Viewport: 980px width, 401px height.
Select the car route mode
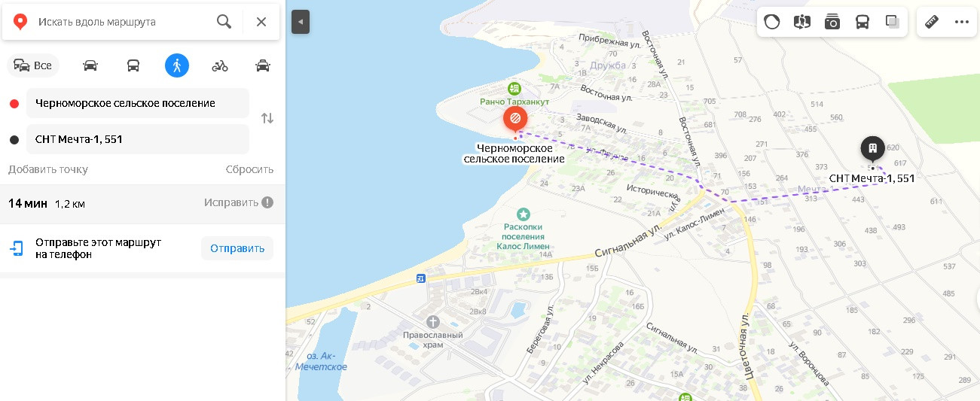tap(90, 65)
